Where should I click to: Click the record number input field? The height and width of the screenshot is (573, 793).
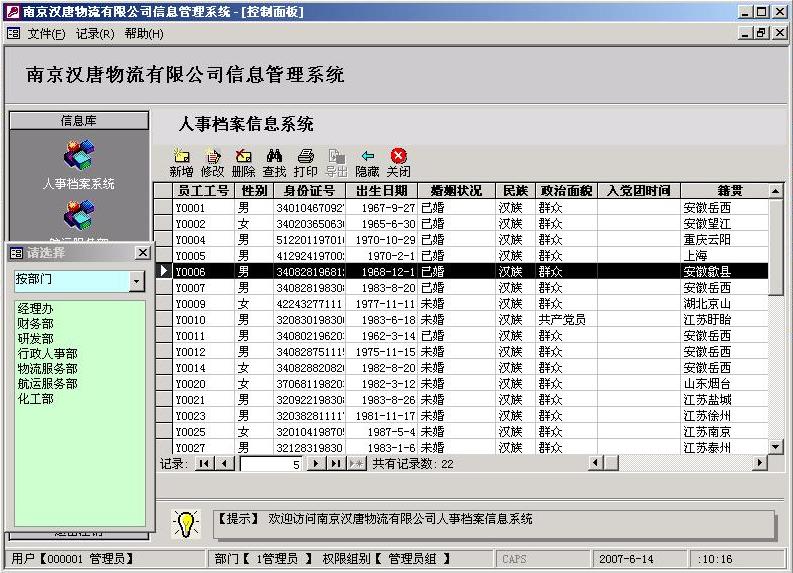(271, 464)
